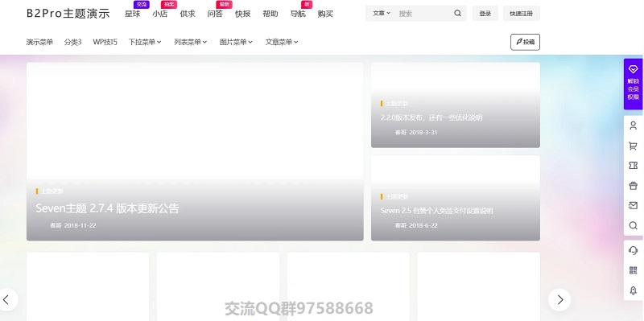Open Seven 2.5 有赞个人免签支付 article
The image size is (644, 321).
436,211
